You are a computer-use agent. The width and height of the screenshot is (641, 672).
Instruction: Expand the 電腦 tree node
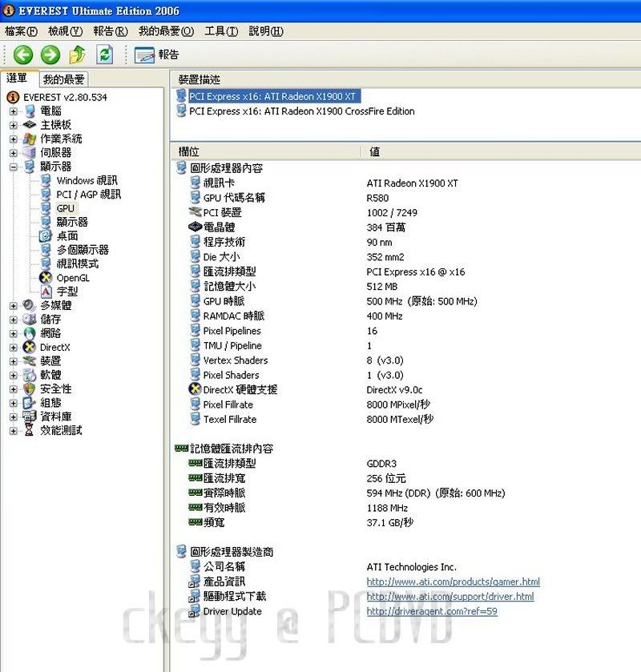(14, 111)
